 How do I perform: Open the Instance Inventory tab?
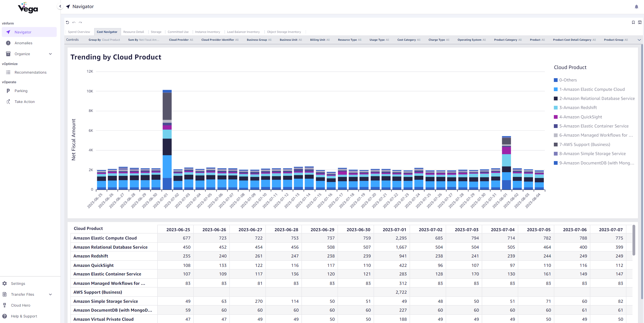click(x=207, y=32)
